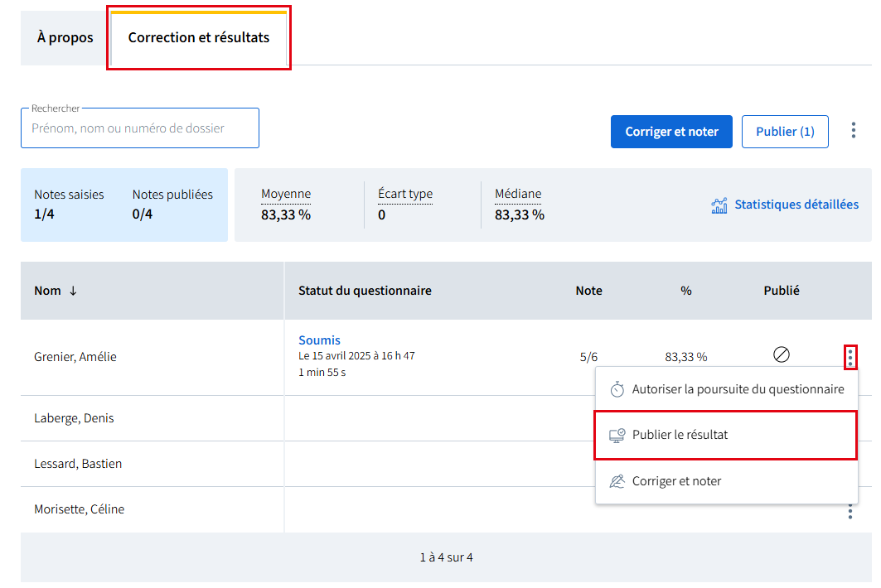
Task: Click the Publier (1) button
Action: 784,132
